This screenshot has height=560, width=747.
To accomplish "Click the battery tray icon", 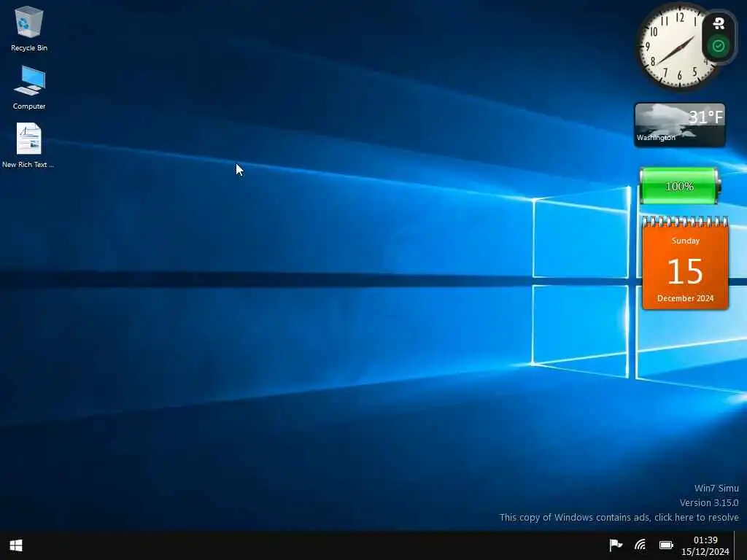I will (x=666, y=545).
